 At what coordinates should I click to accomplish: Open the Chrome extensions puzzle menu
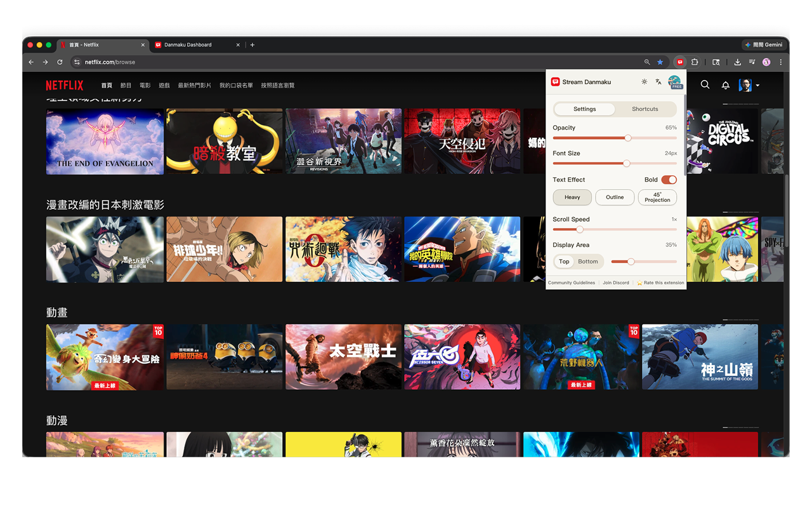pos(695,62)
